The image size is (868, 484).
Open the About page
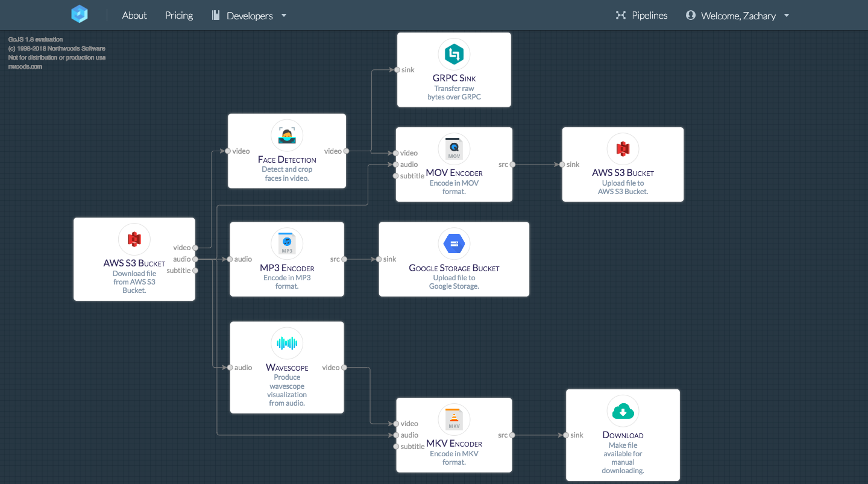point(134,15)
